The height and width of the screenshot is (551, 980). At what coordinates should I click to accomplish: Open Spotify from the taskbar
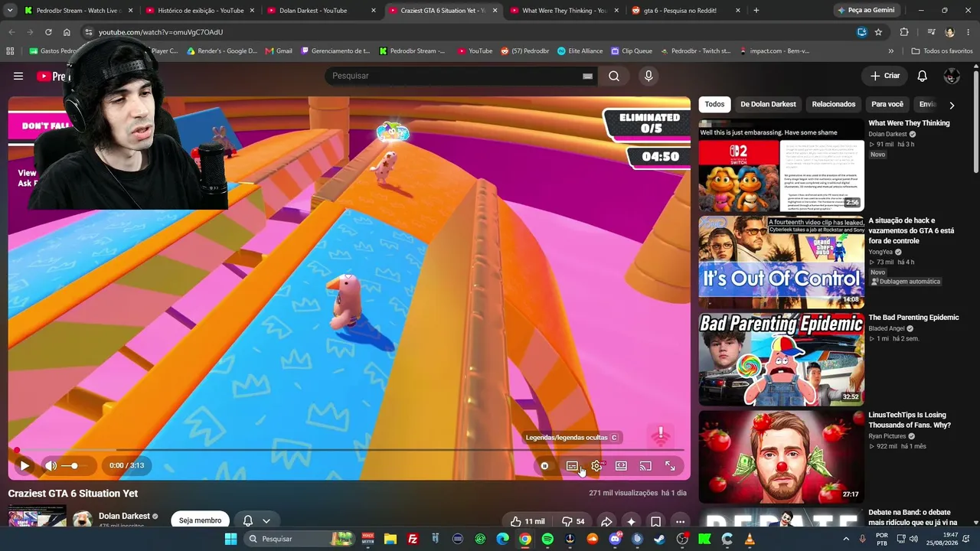pyautogui.click(x=547, y=539)
